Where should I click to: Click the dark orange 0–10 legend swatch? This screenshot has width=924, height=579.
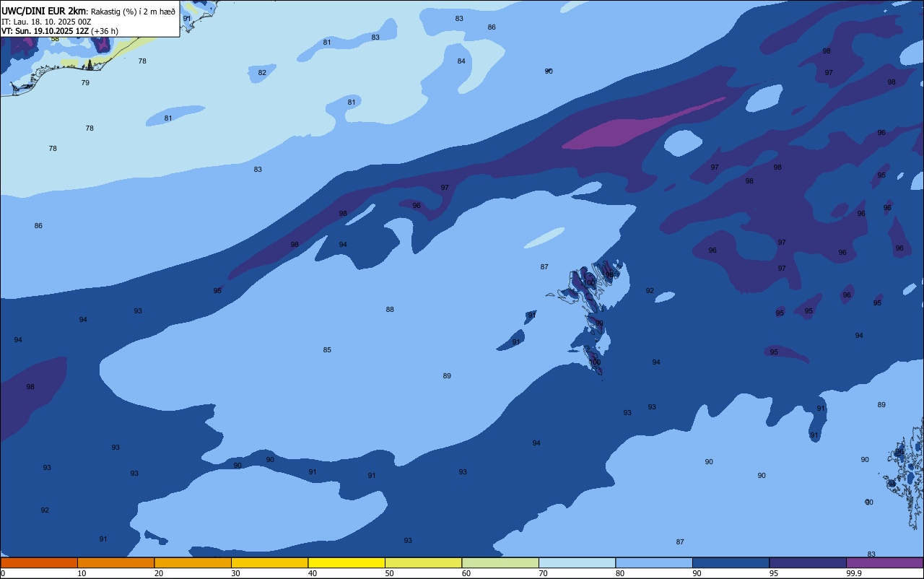(39, 562)
